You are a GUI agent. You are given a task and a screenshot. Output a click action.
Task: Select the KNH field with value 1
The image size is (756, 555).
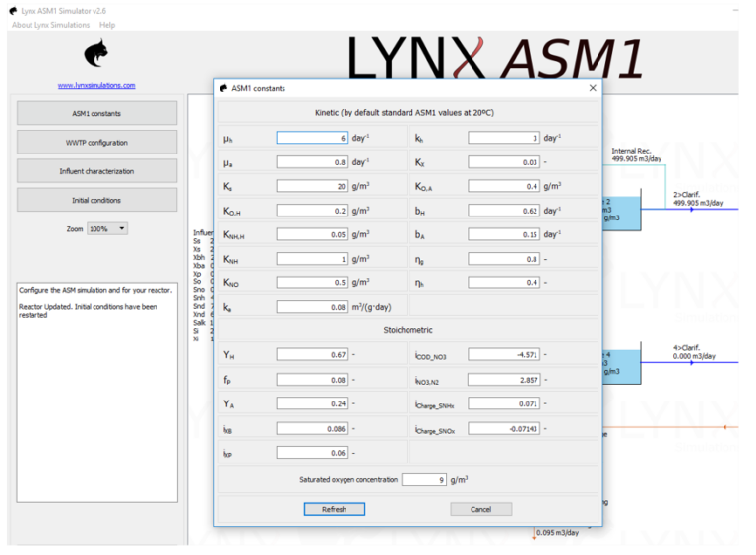(312, 259)
